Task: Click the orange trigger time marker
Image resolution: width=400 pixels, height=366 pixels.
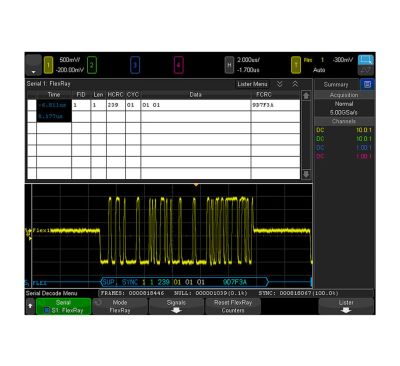Action: 196,184
